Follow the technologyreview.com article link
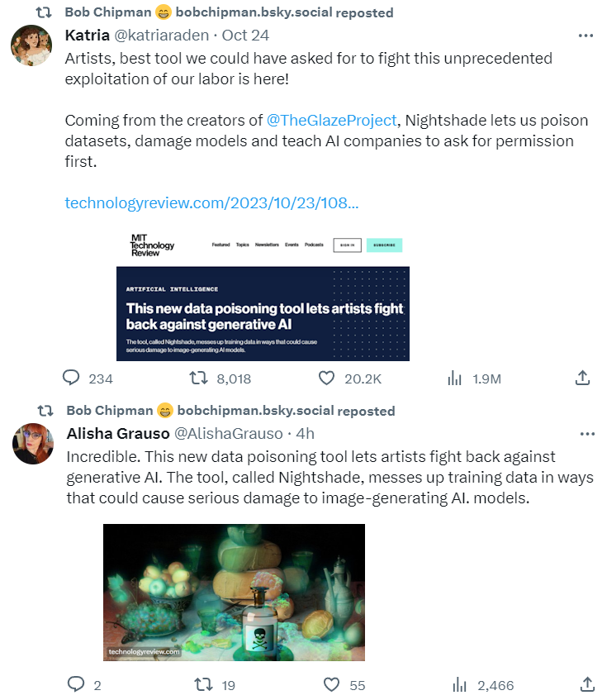This screenshot has width=607, height=700. [211, 202]
